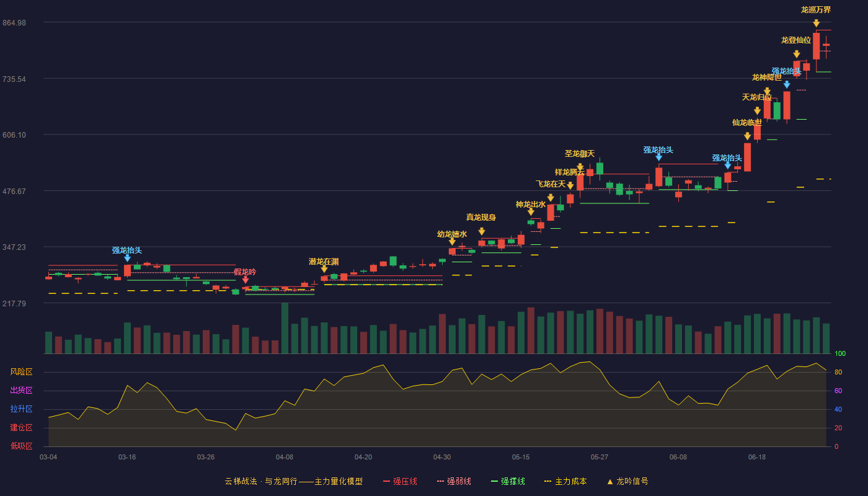Click the 05-27 date axis label
The width and height of the screenshot is (868, 496).
click(x=600, y=457)
